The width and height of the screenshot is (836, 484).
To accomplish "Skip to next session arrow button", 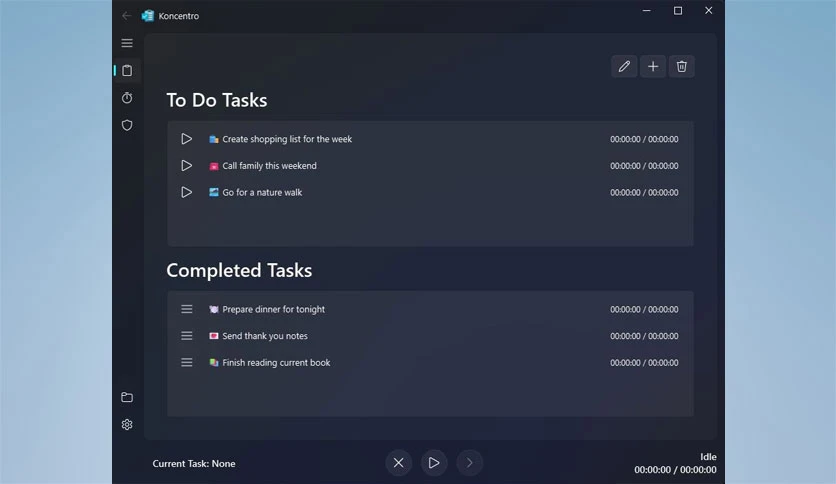I will click(x=470, y=463).
